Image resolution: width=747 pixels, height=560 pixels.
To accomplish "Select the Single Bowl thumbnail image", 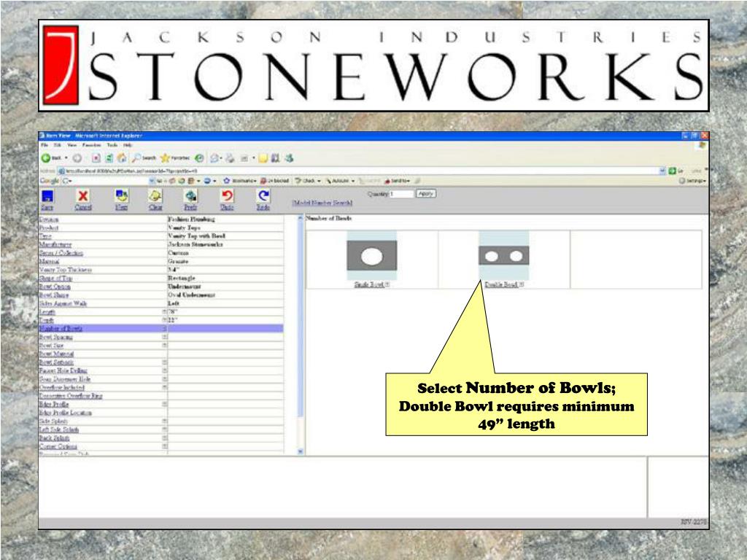I will tap(371, 256).
